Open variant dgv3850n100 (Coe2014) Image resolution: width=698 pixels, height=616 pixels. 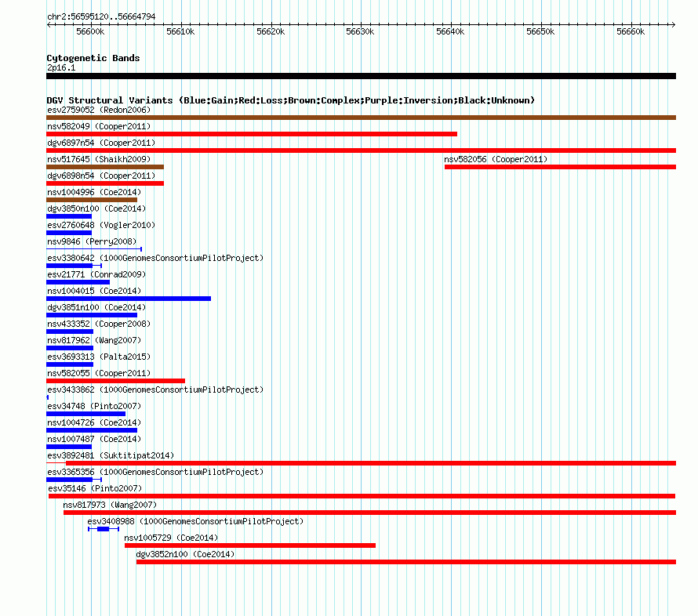pyautogui.click(x=96, y=208)
